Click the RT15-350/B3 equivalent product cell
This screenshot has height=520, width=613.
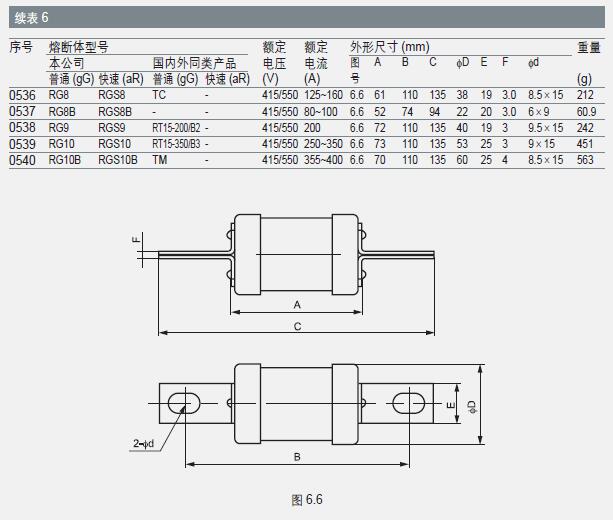pyautogui.click(x=176, y=143)
